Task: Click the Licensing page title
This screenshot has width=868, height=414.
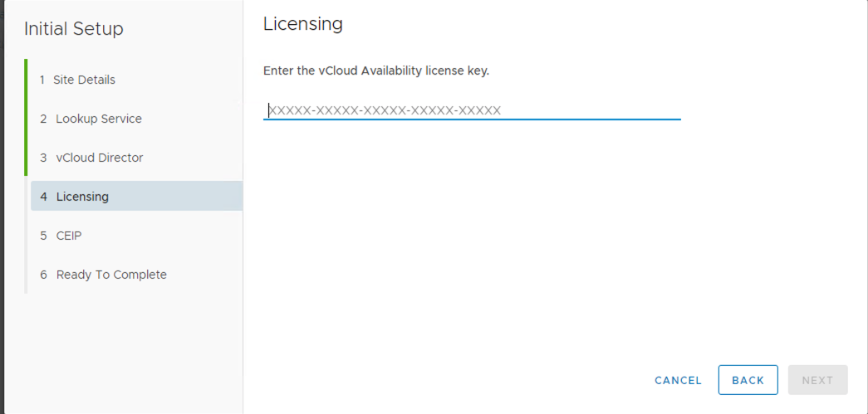Action: tap(303, 24)
